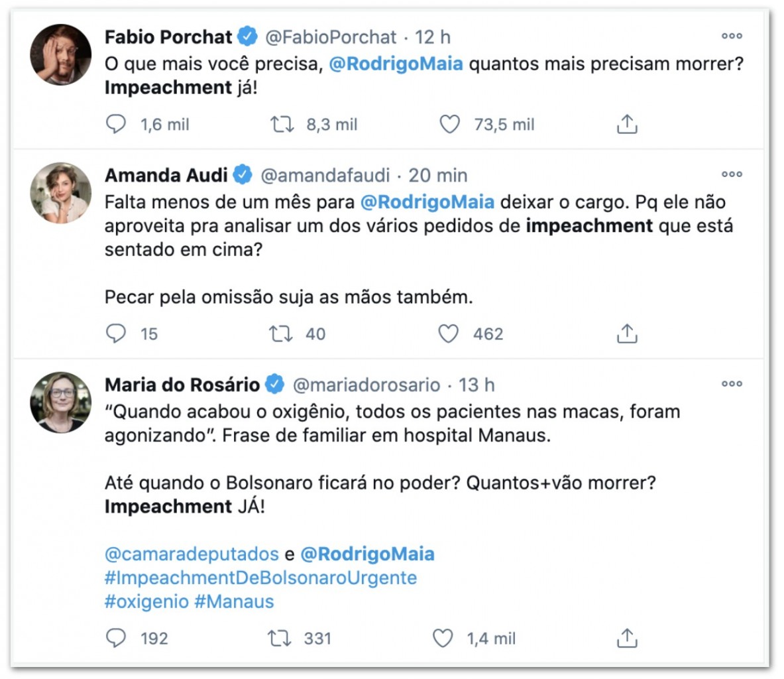Open Fabio Porchat's profile picture
This screenshot has height=679, width=784.
(x=60, y=54)
